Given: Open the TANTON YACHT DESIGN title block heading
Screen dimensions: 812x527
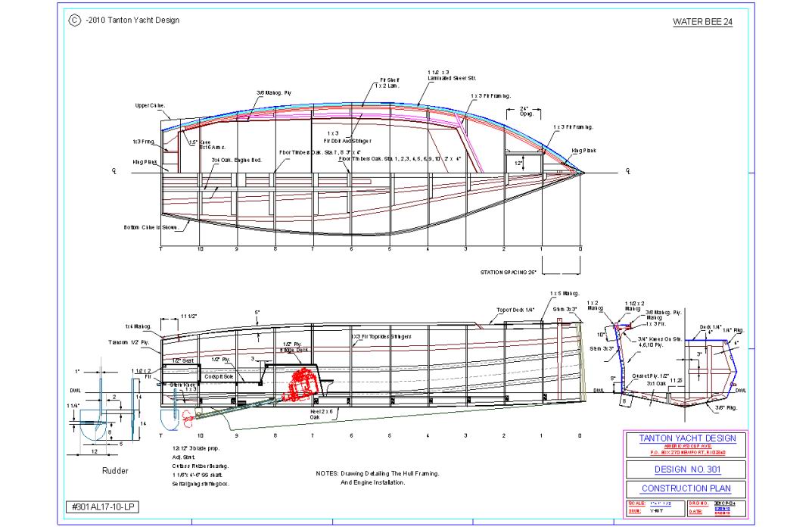Looking at the screenshot, I should pyautogui.click(x=686, y=438).
